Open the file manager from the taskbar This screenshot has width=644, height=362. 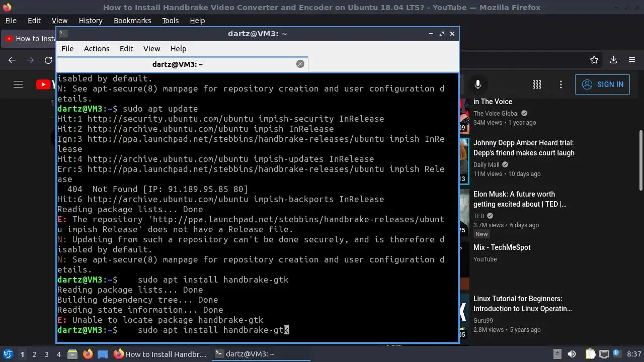click(x=72, y=354)
